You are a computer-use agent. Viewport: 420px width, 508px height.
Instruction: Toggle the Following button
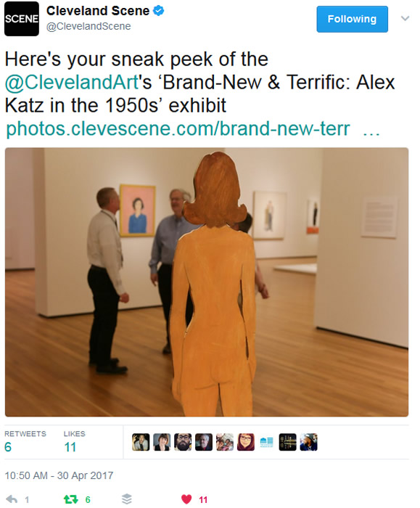point(352,19)
